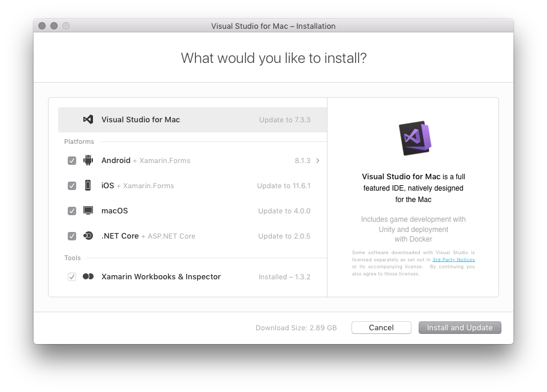Screen dimensions: 547x392
Task: Click the large purple Visual Studio logo
Action: 415,138
